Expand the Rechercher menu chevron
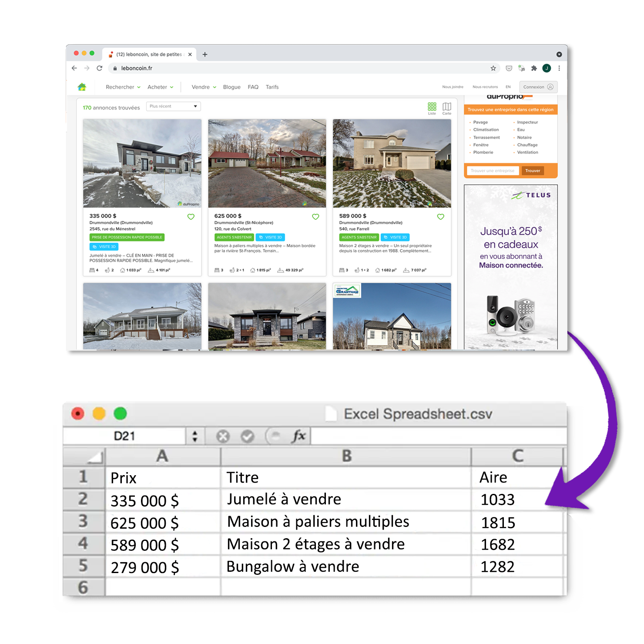Image resolution: width=644 pixels, height=644 pixels. pos(139,87)
